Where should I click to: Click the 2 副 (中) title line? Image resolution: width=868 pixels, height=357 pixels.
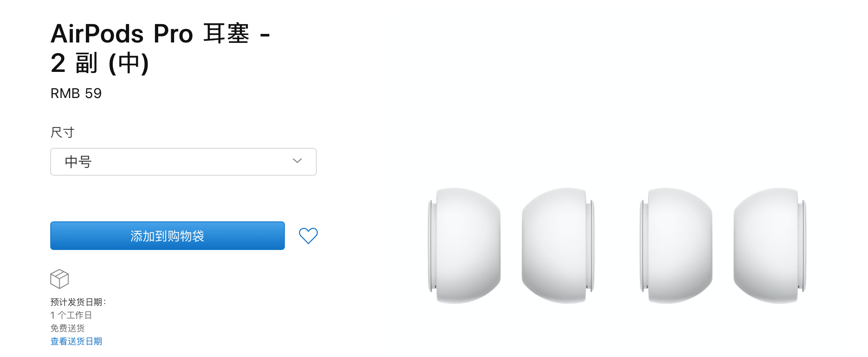pyautogui.click(x=100, y=63)
